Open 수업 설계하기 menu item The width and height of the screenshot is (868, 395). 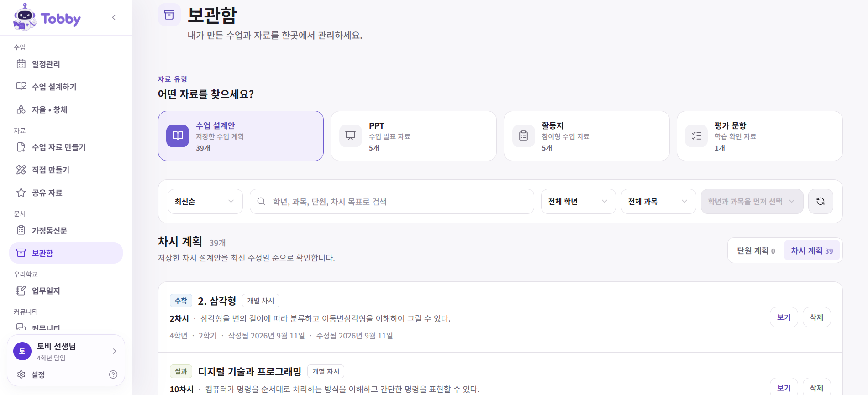point(66,87)
